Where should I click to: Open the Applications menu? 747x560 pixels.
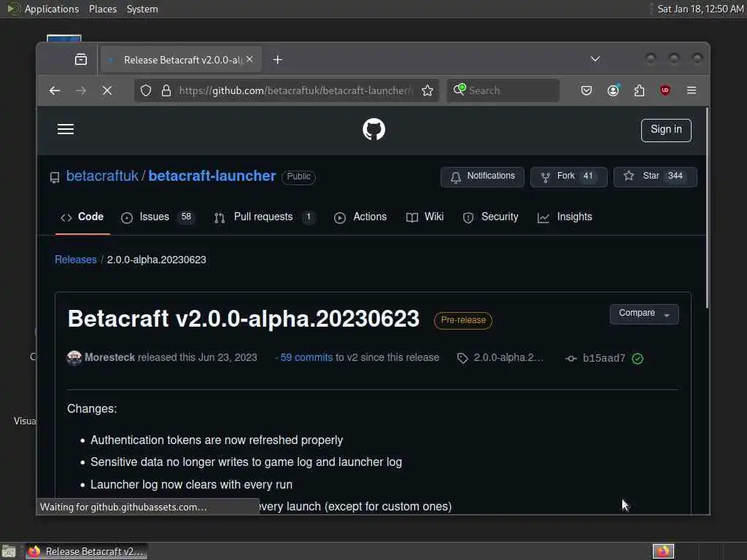pyautogui.click(x=52, y=9)
